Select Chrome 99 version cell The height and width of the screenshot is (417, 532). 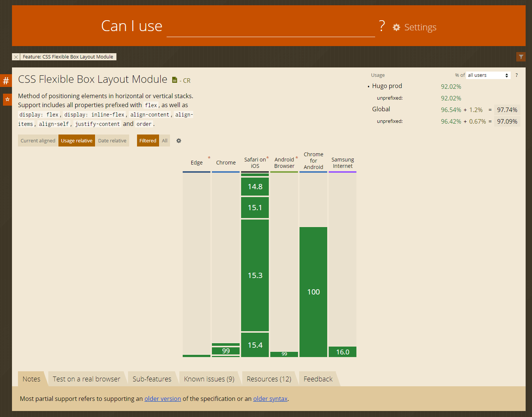click(x=226, y=351)
